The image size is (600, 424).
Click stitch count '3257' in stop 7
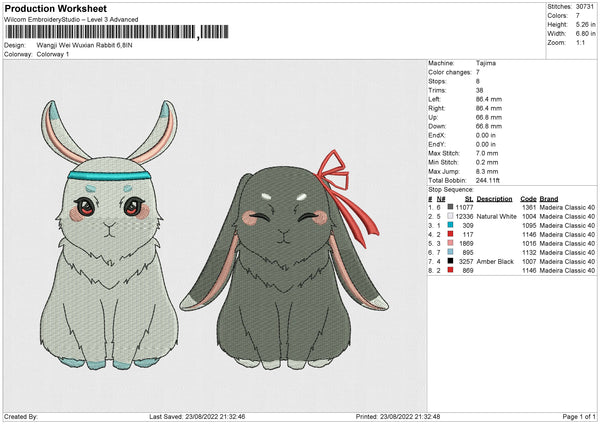466,261
